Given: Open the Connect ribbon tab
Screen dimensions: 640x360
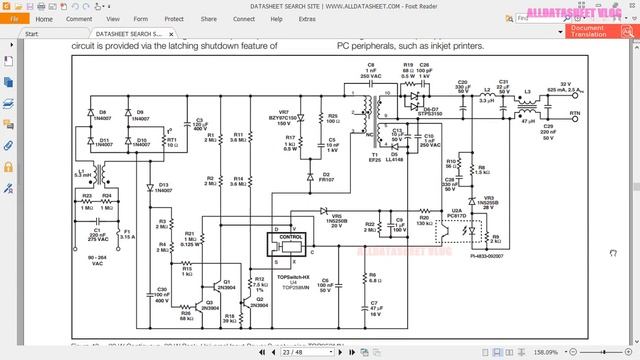Looking at the screenshot, I should [244, 19].
